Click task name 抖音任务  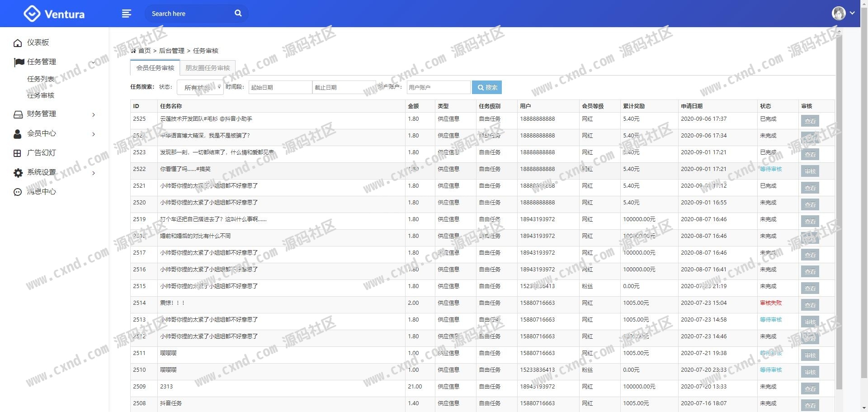coord(171,403)
